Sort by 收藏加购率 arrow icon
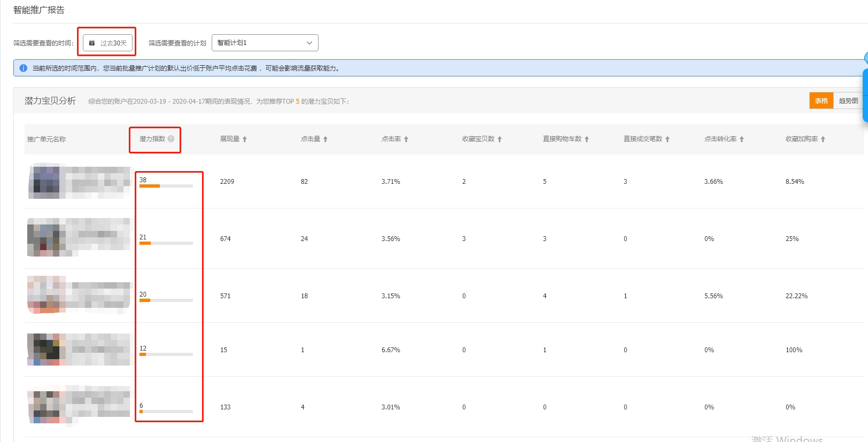The width and height of the screenshot is (868, 442). click(x=823, y=139)
